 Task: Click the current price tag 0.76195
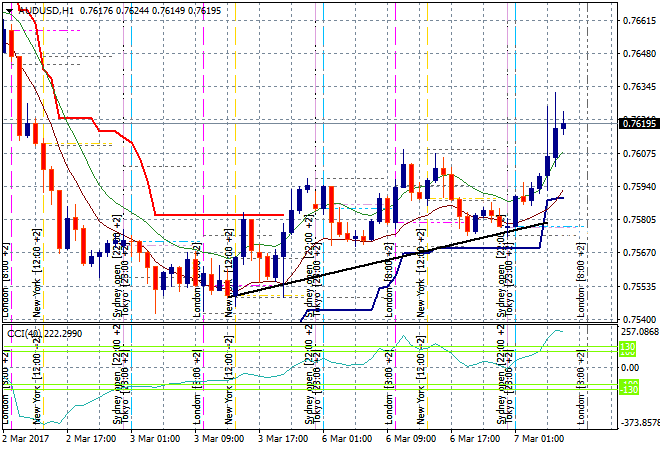(x=637, y=124)
